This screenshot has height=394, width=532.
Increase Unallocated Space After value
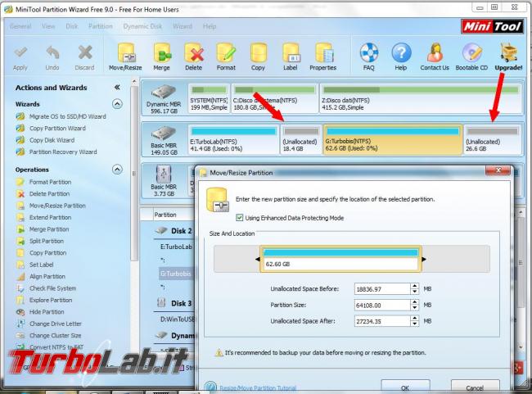[x=415, y=319]
